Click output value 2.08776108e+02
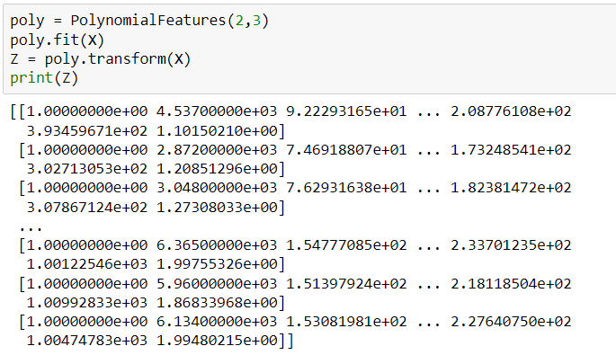Screen dimensions: 616x364 click(511, 111)
